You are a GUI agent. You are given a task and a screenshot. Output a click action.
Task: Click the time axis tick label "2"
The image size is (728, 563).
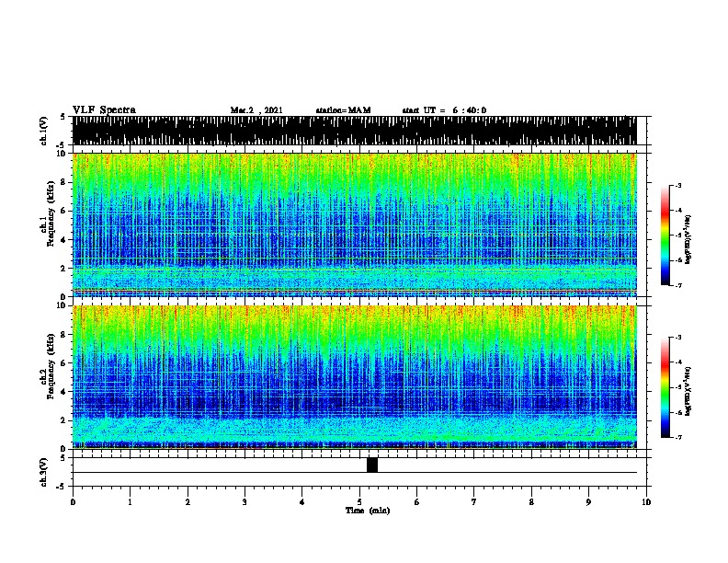pyautogui.click(x=188, y=502)
